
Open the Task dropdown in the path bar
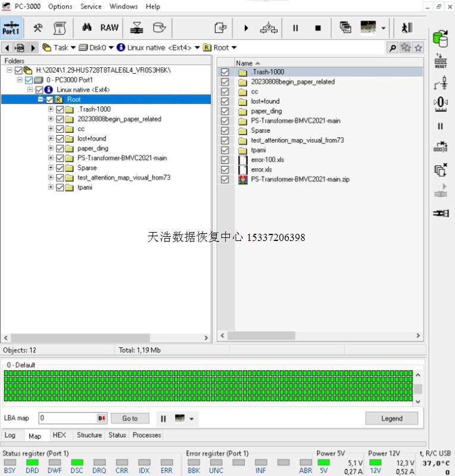(60, 48)
